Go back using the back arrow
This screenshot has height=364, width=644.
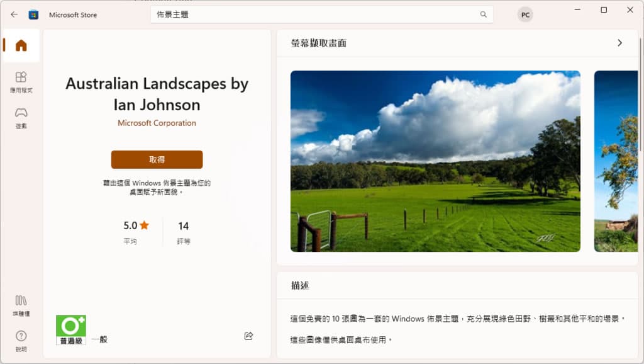click(14, 14)
